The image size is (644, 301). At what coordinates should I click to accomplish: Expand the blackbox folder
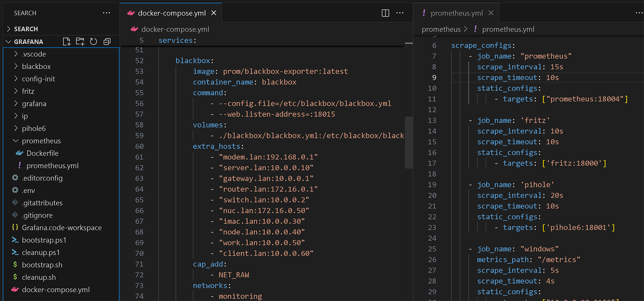pos(36,67)
